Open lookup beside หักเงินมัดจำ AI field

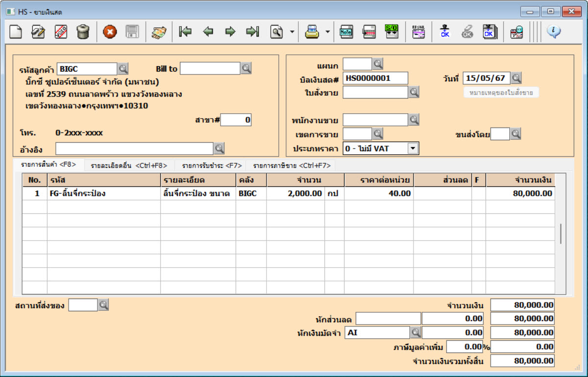click(x=416, y=332)
